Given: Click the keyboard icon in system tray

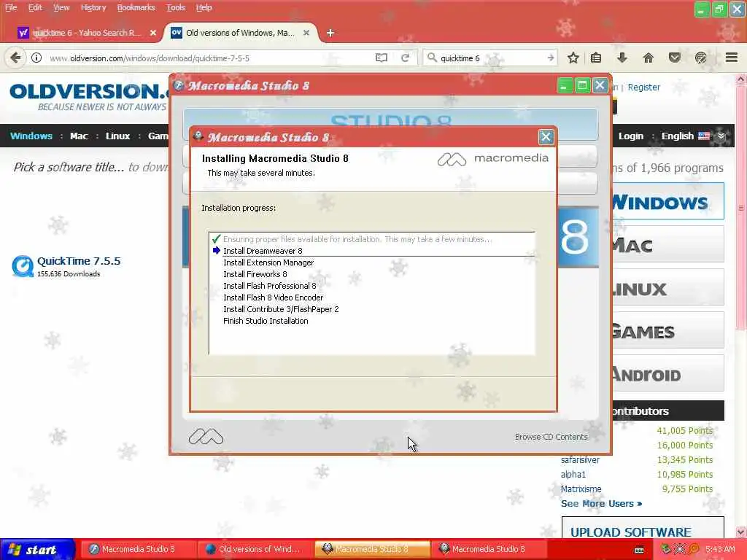Looking at the screenshot, I should click(639, 550).
